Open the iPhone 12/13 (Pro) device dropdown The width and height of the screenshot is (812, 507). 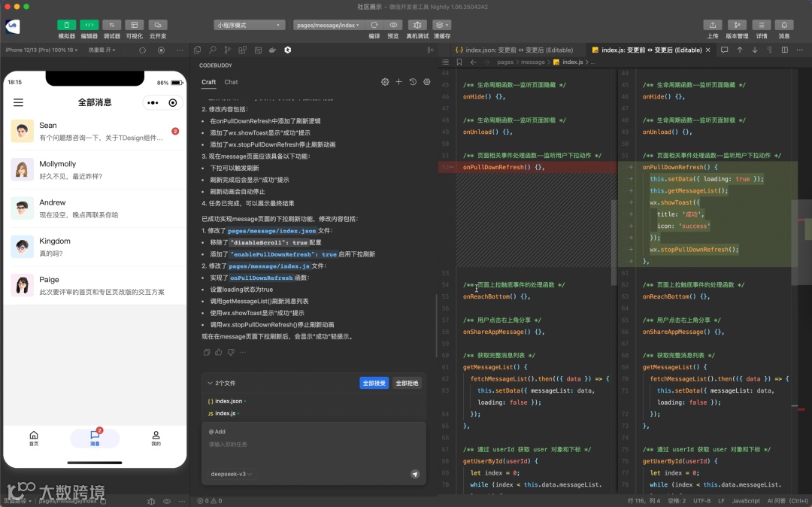click(41, 50)
